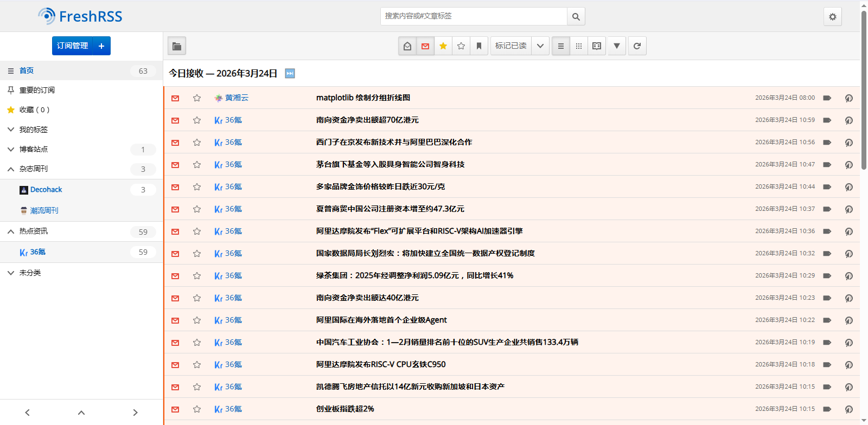
Task: Toggle showing favorites filter in toolbar
Action: [x=443, y=46]
